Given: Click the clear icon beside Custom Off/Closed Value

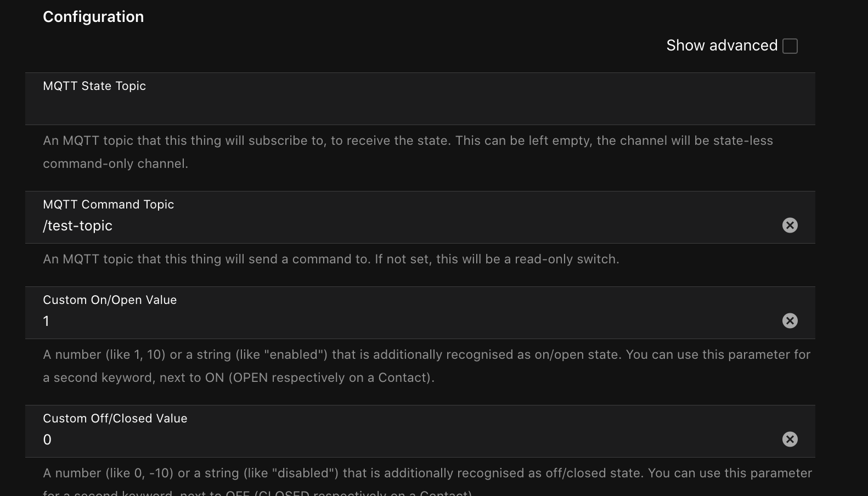Looking at the screenshot, I should 790,439.
